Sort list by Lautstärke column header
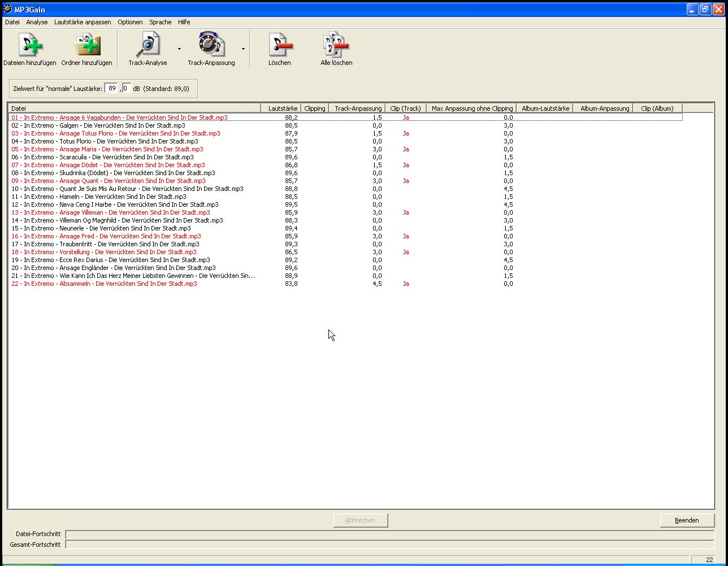 tap(280, 108)
